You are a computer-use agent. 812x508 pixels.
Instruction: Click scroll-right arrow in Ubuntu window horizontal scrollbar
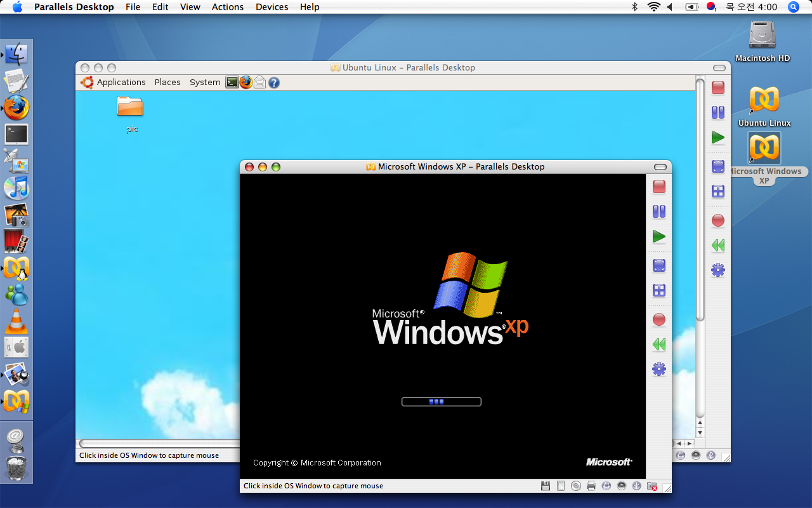click(690, 443)
